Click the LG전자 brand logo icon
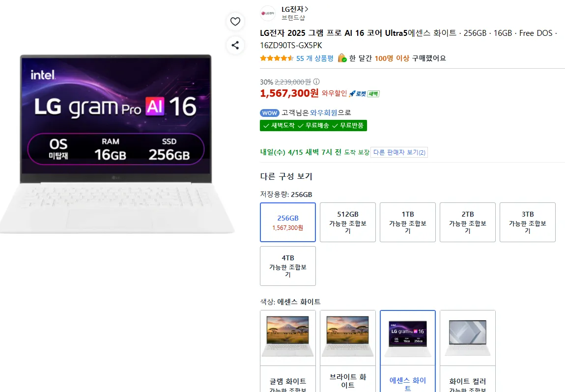 (268, 13)
